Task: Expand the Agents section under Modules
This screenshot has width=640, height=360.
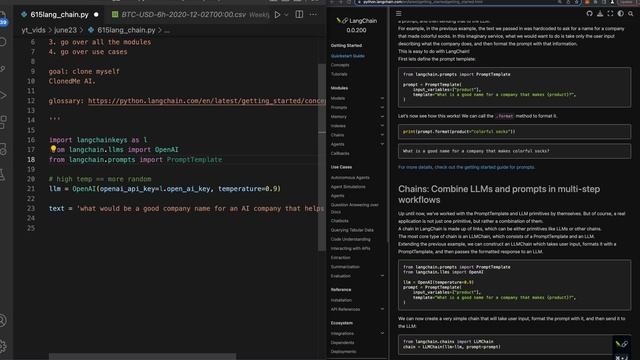Action: (x=382, y=144)
